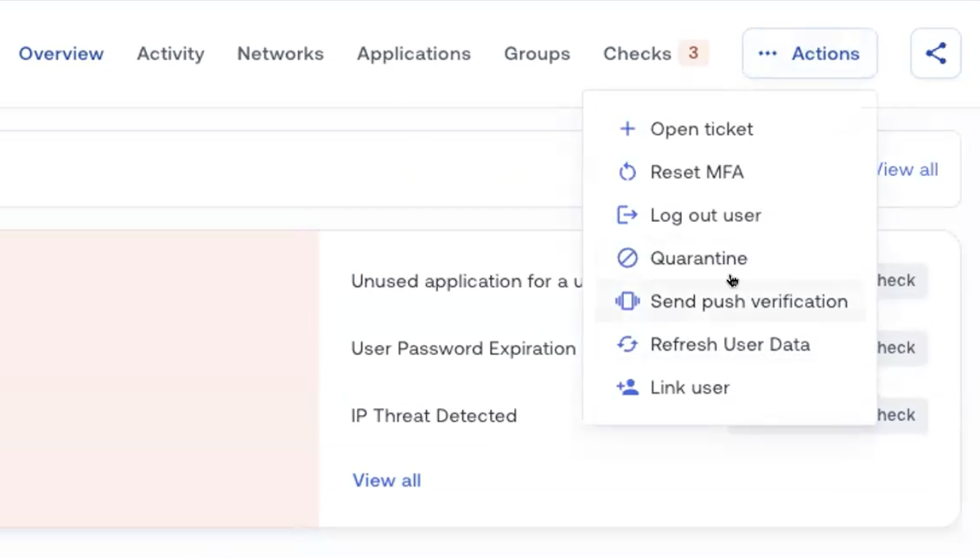
Task: Open the Networks tab
Action: pos(280,54)
